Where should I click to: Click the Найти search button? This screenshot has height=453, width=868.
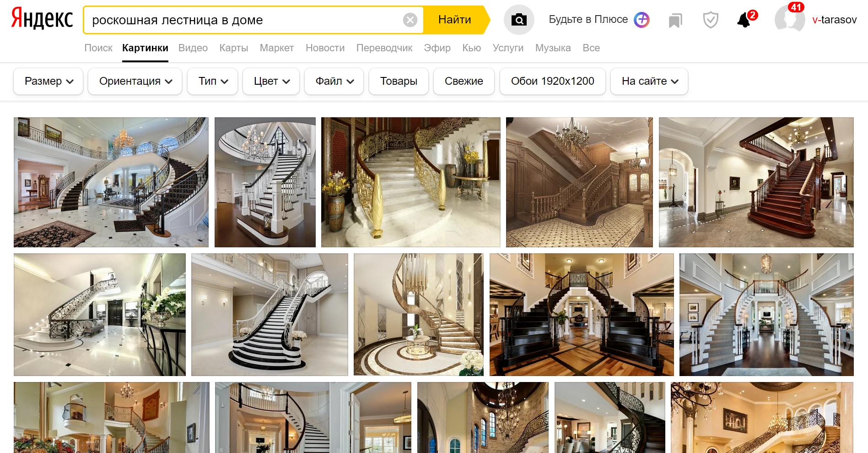[455, 20]
